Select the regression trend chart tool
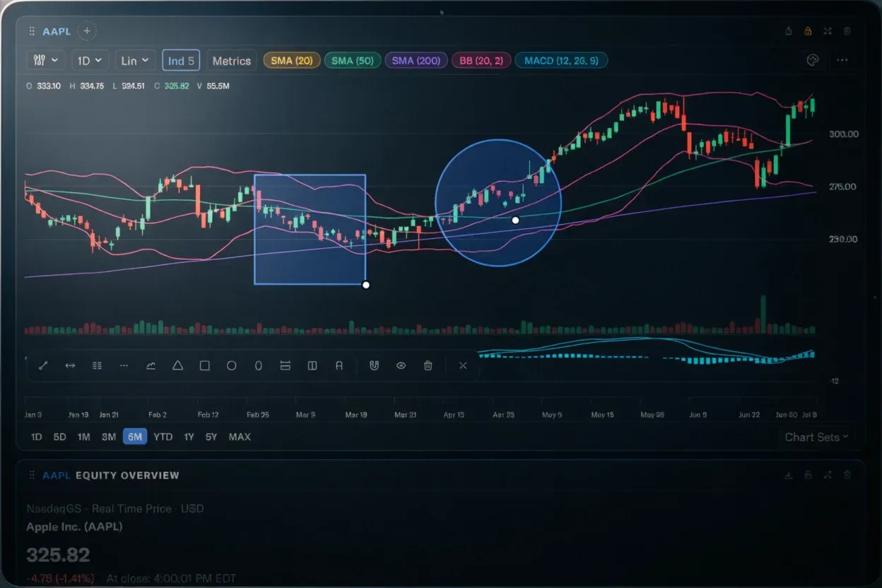 pos(151,365)
